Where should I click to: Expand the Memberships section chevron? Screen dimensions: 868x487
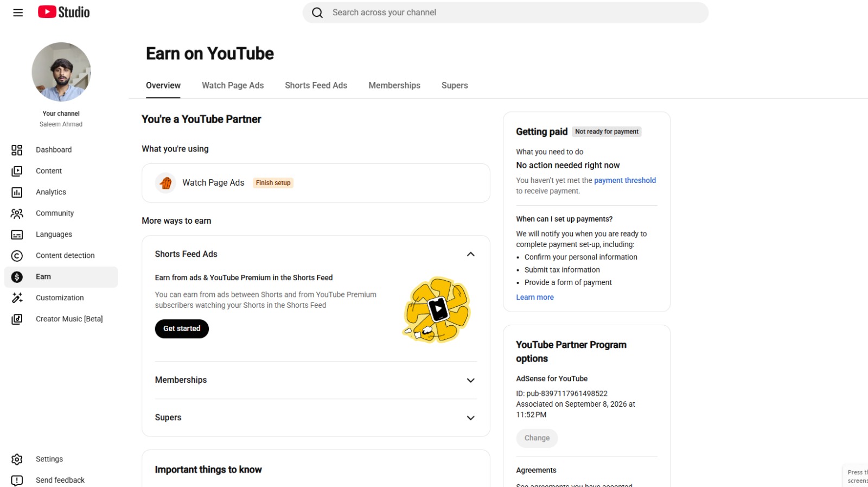point(470,380)
